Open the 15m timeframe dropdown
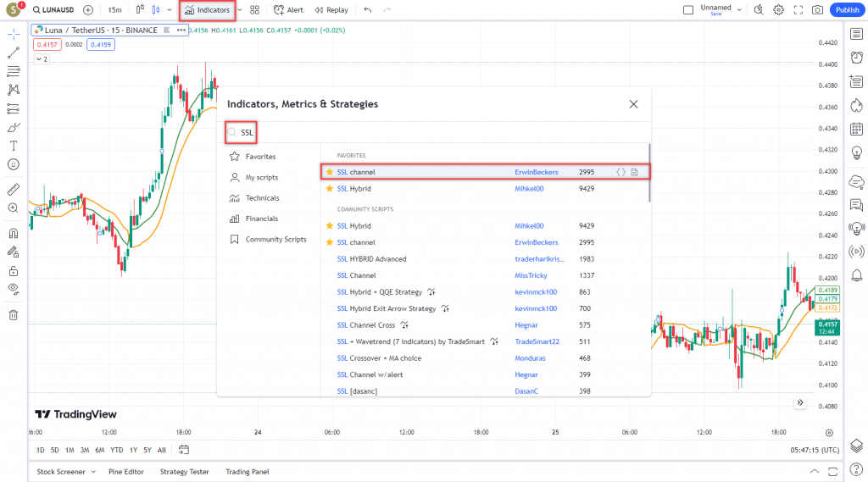 [x=114, y=10]
